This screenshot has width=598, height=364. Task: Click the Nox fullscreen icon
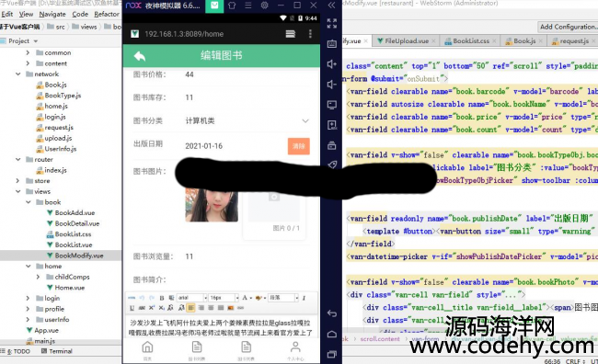coord(331,24)
